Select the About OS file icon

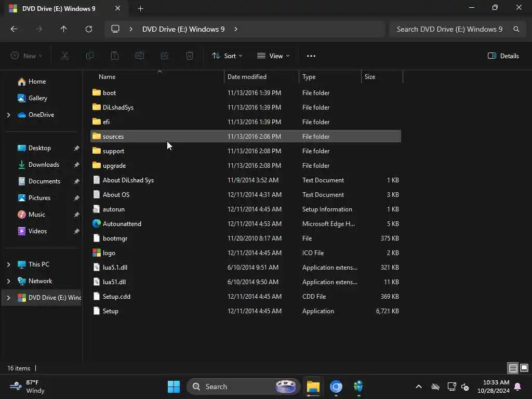[x=97, y=194]
